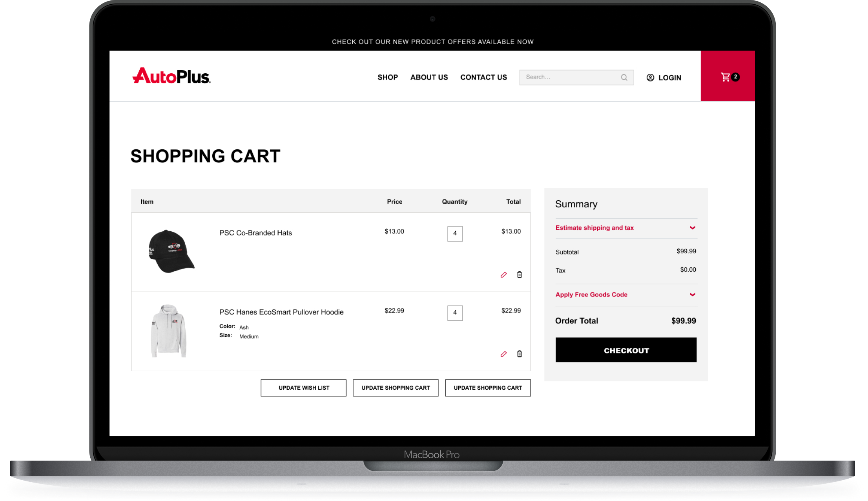This screenshot has height=501, width=868.
Task: Click the Login link
Action: [669, 78]
